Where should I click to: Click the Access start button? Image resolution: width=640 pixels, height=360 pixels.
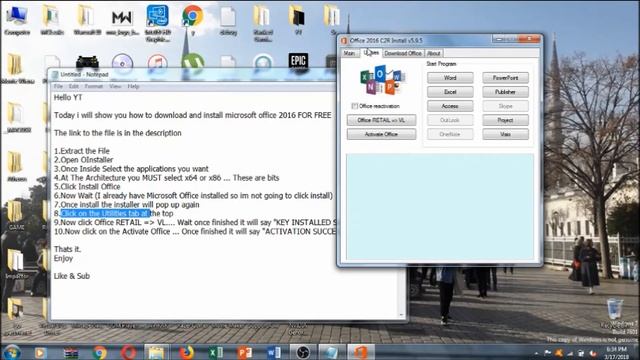pos(450,106)
